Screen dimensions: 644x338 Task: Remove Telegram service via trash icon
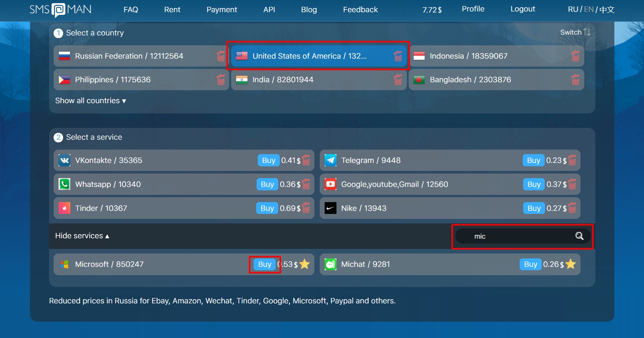(x=572, y=160)
